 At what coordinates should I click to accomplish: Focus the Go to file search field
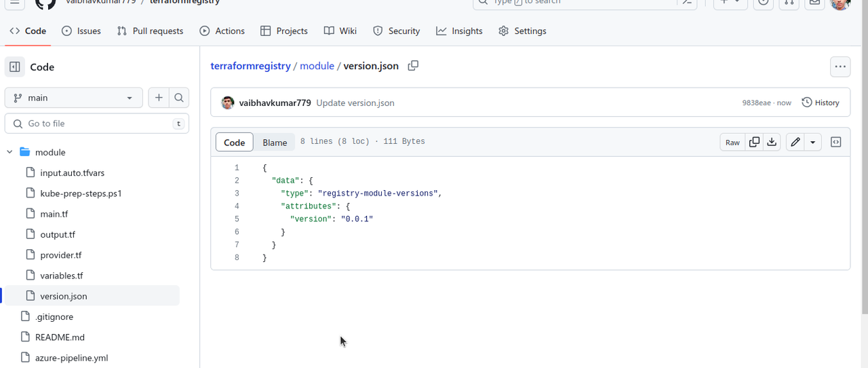[97, 124]
